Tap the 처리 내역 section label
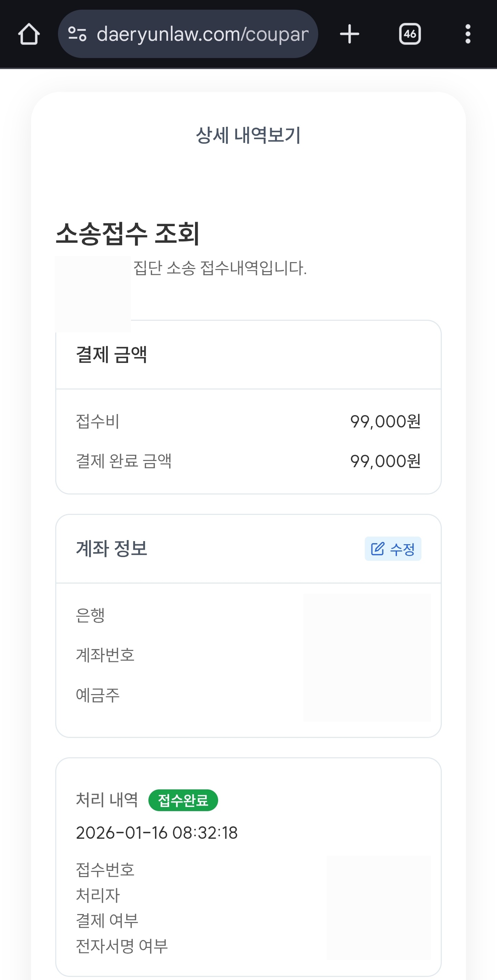 point(107,800)
